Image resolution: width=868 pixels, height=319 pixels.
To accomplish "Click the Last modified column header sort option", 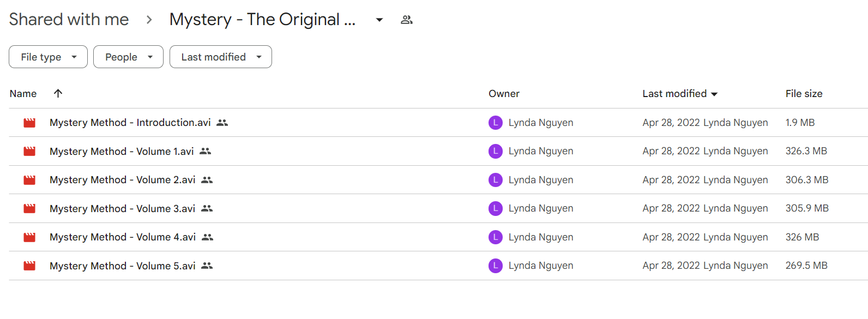I will (x=680, y=94).
